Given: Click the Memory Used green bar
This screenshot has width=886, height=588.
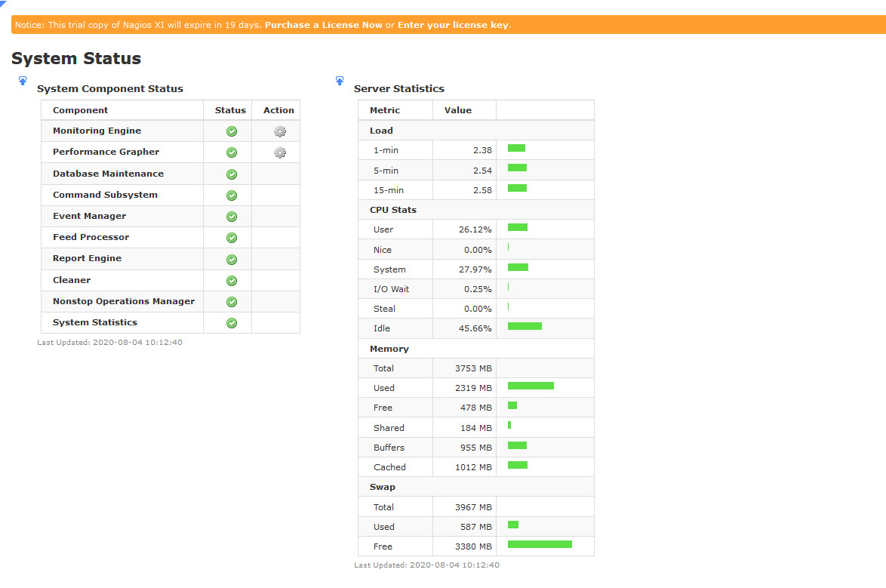Looking at the screenshot, I should [x=531, y=386].
